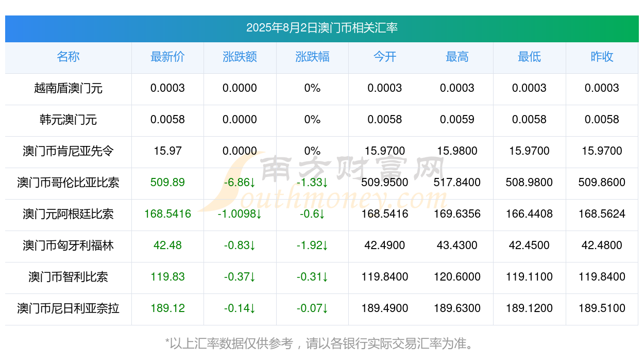Select opening value 189.4900
This screenshot has height=360, width=644.
385,308
